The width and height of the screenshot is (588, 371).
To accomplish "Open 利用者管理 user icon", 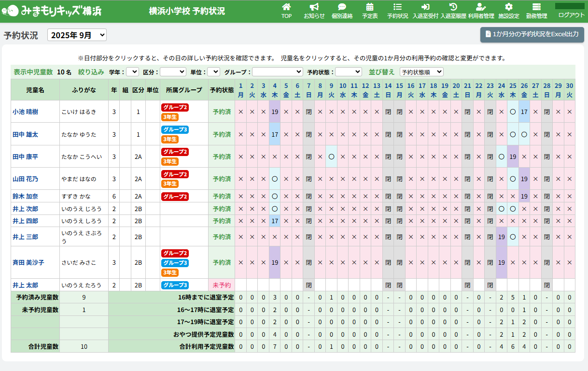I will (x=481, y=7).
